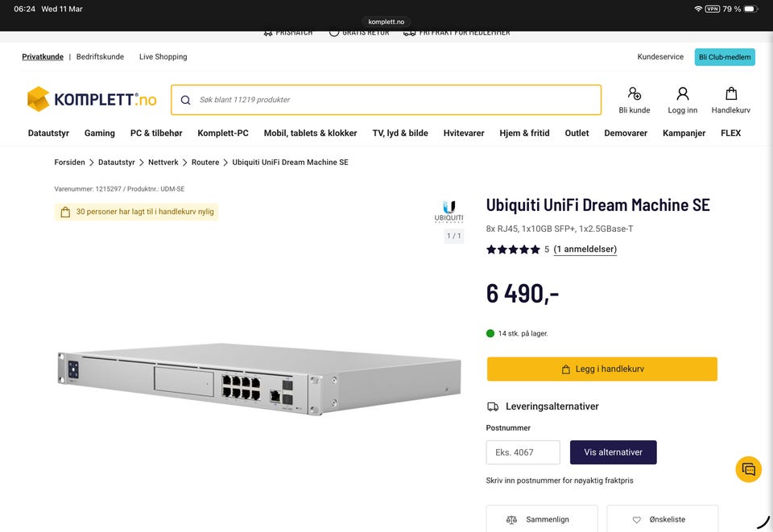Tap the VPN status indicator
The image size is (773, 532).
713,9
